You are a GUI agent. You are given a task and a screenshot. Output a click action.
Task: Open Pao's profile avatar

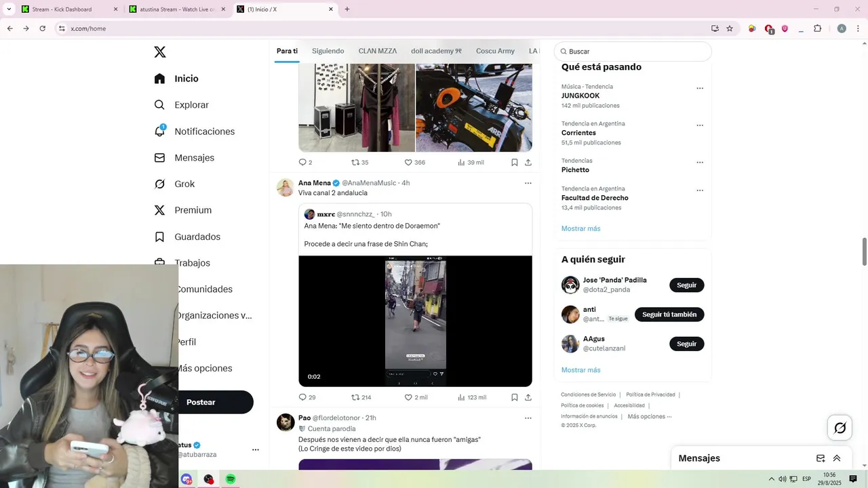pyautogui.click(x=285, y=422)
